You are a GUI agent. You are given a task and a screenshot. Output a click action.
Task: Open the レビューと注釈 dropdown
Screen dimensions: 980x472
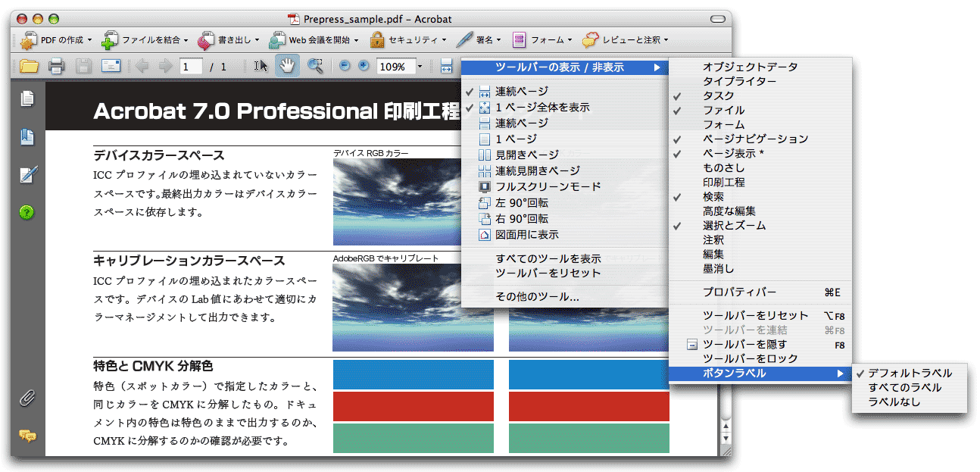pyautogui.click(x=624, y=39)
